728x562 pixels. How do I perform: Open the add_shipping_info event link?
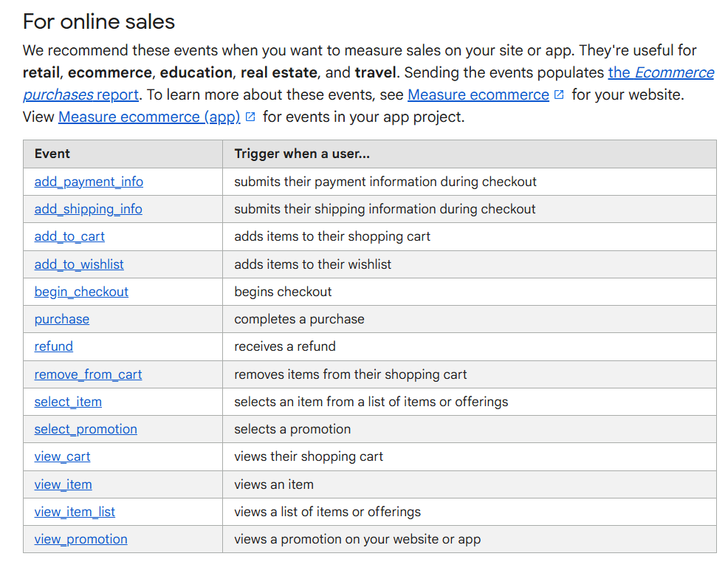[88, 209]
